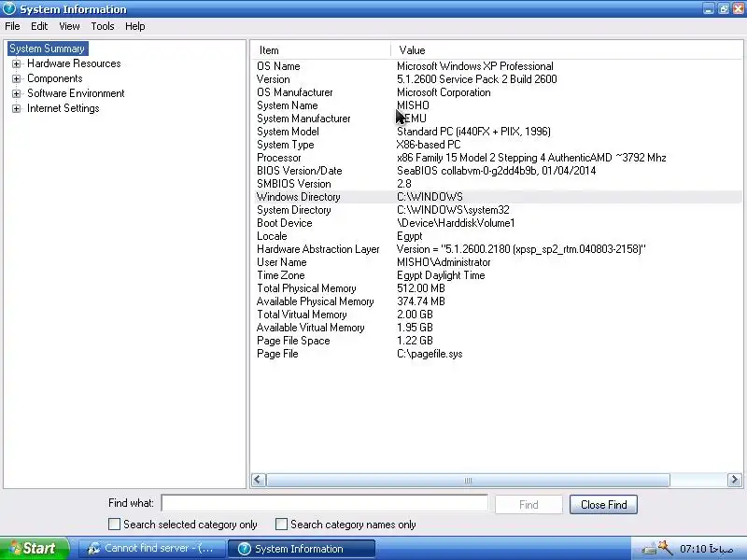This screenshot has width=747, height=560.
Task: Select the Page File Space row
Action: coord(498,341)
